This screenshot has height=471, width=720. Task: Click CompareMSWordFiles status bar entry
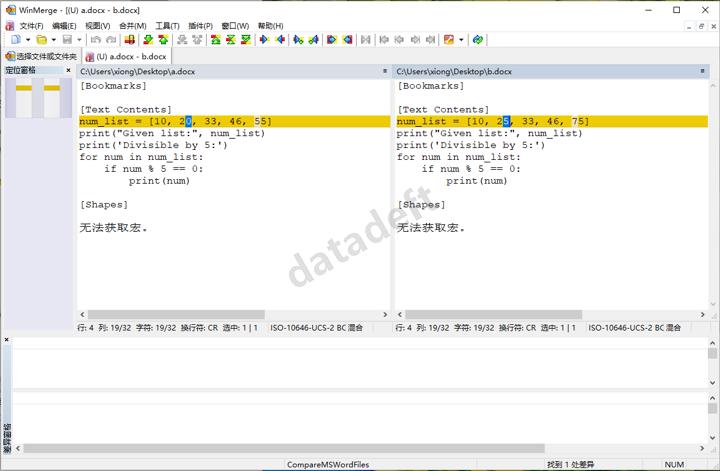[x=328, y=465]
